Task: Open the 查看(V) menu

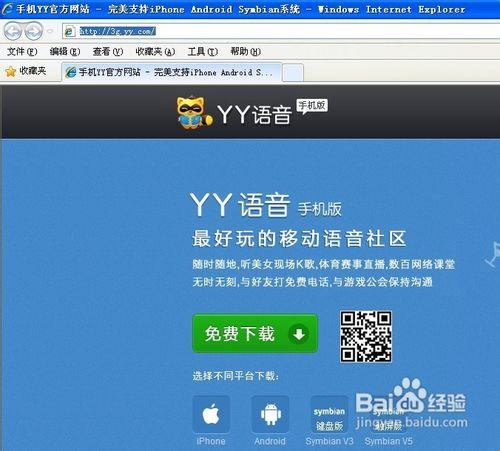Action: [108, 52]
